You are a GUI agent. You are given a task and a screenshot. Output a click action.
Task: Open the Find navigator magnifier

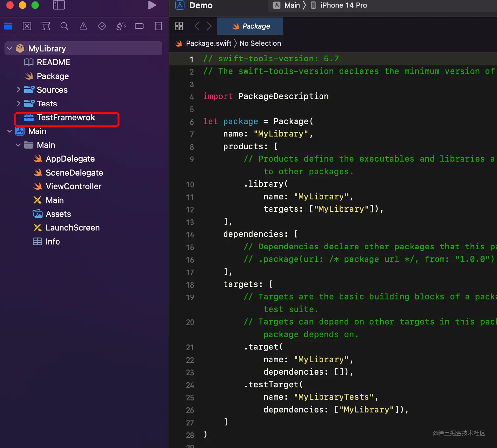(64, 26)
